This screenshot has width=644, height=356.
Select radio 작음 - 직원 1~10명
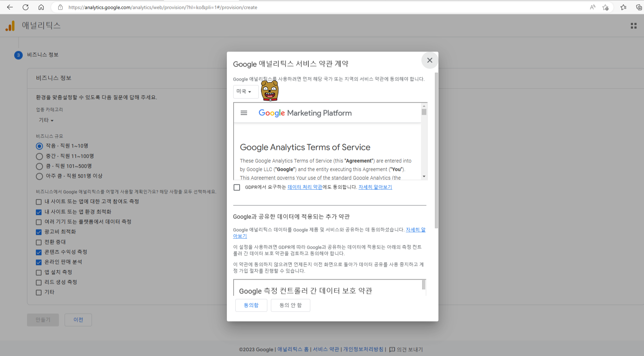39,146
